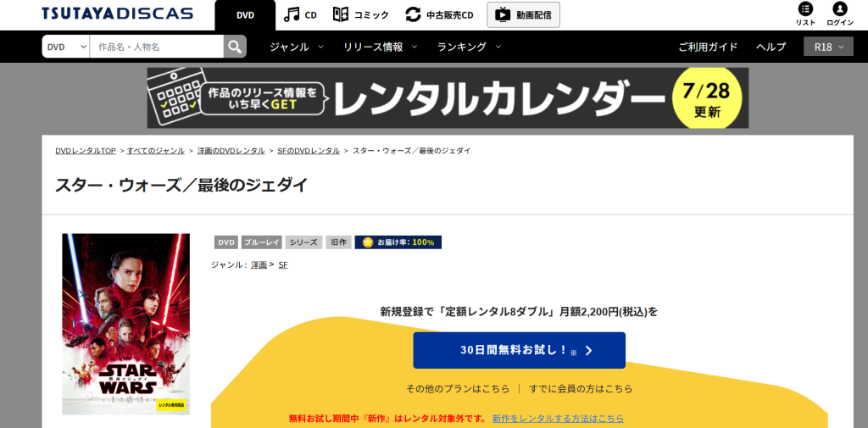Image resolution: width=868 pixels, height=428 pixels.
Task: Click the 7/28 更新 yellow circle
Action: pyautogui.click(x=706, y=98)
